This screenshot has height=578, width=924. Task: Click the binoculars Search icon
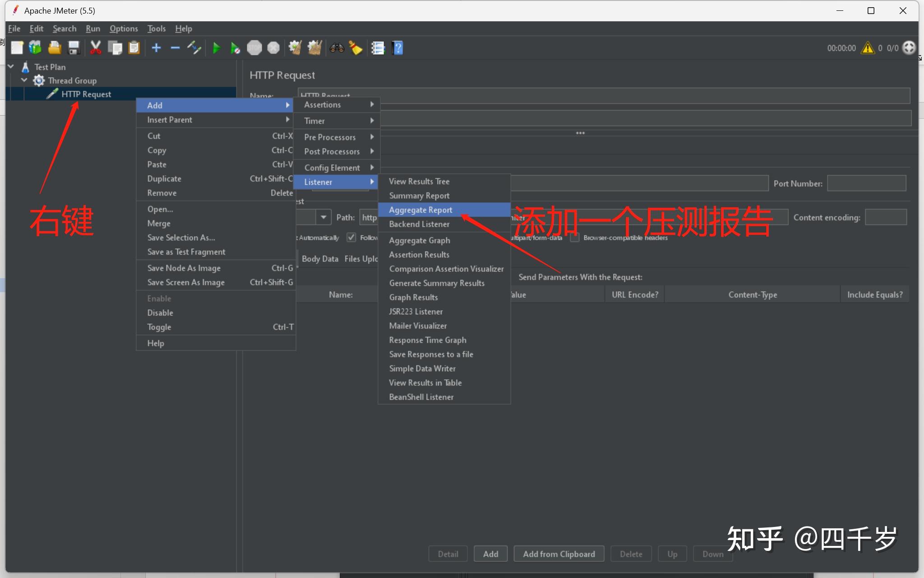(337, 48)
